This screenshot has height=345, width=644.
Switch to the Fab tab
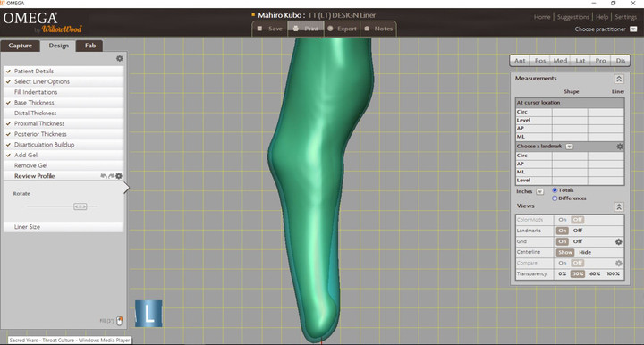[x=90, y=46]
